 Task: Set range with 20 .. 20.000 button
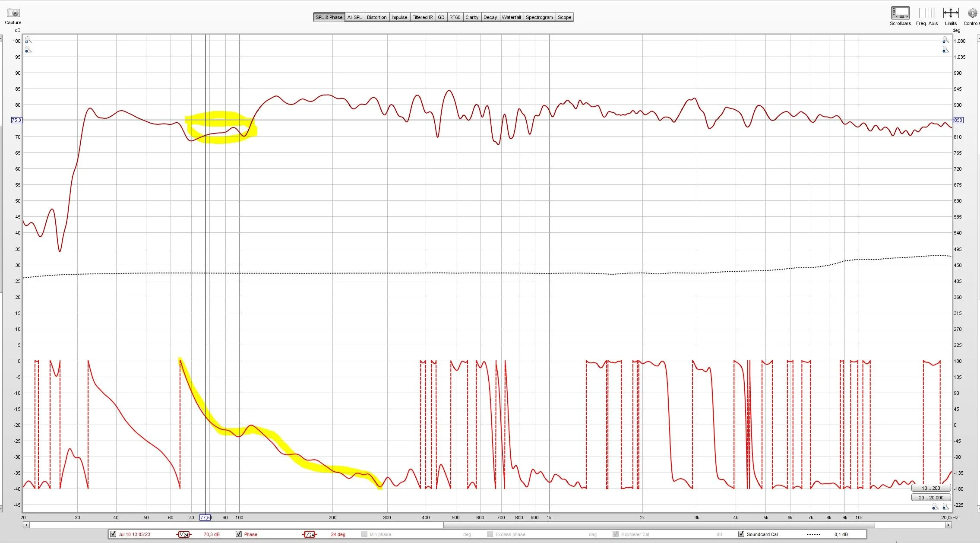(931, 498)
